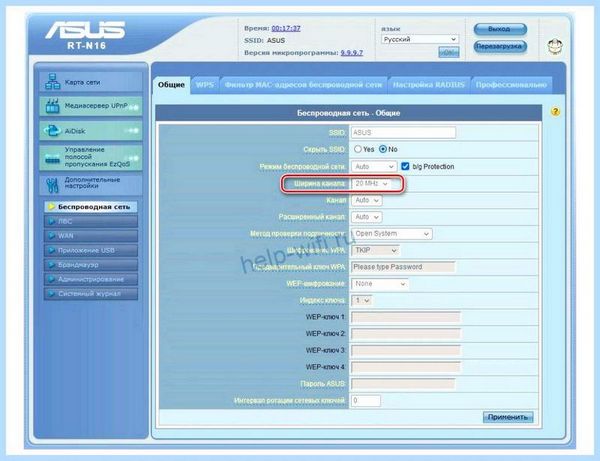Open the Channel (Канал) Auto dropdown
Image resolution: width=600 pixels, height=461 pixels.
[x=366, y=200]
